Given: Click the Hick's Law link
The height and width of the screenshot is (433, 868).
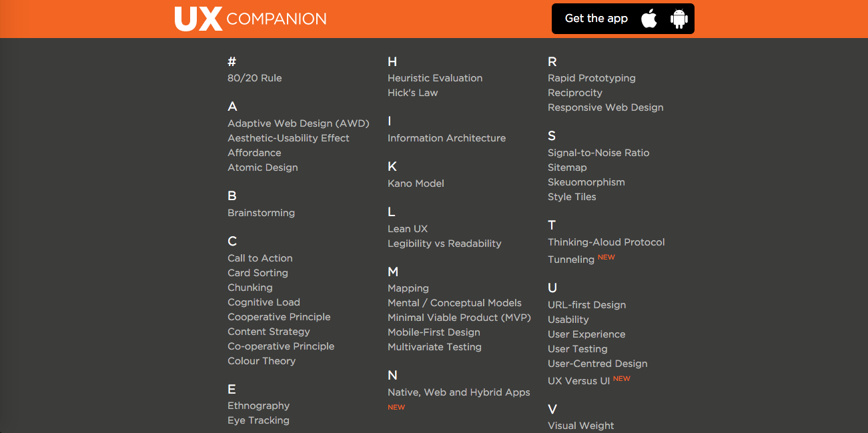Looking at the screenshot, I should click(412, 93).
